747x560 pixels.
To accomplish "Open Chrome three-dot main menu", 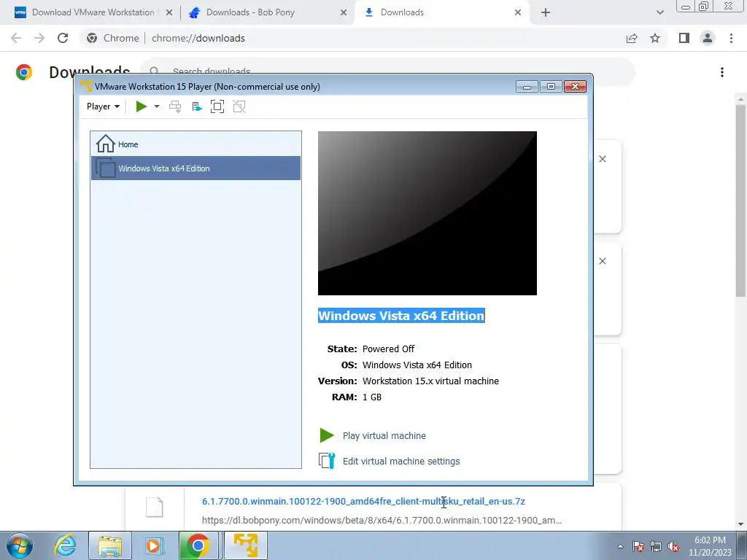I will coord(731,38).
